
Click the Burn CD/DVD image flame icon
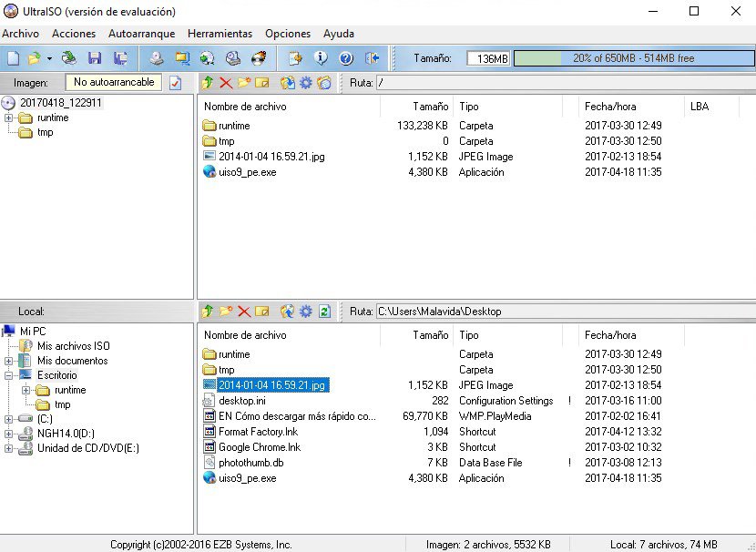pos(259,58)
